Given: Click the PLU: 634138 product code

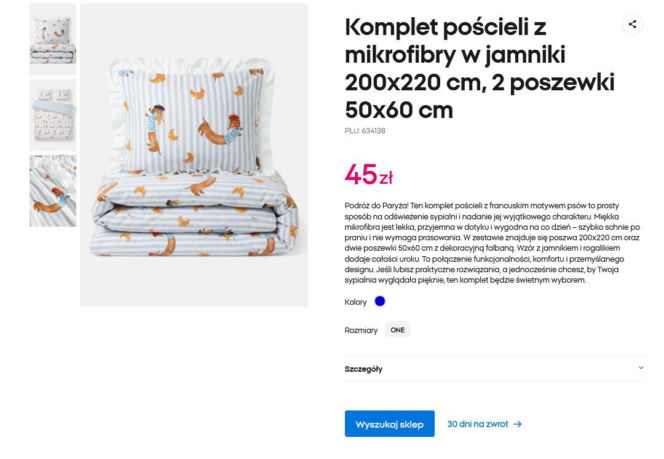Looking at the screenshot, I should (365, 130).
